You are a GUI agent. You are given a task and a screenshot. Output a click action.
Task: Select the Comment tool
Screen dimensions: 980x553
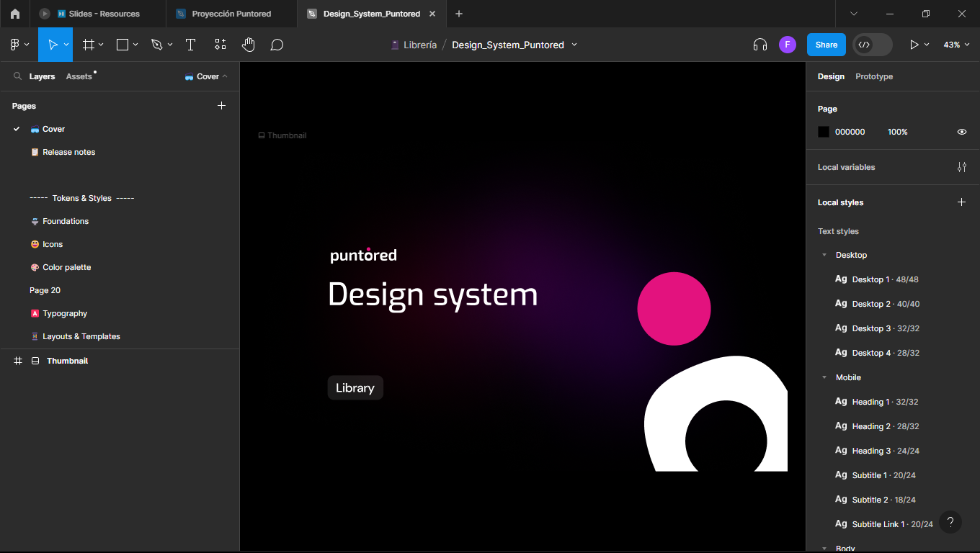pos(277,45)
